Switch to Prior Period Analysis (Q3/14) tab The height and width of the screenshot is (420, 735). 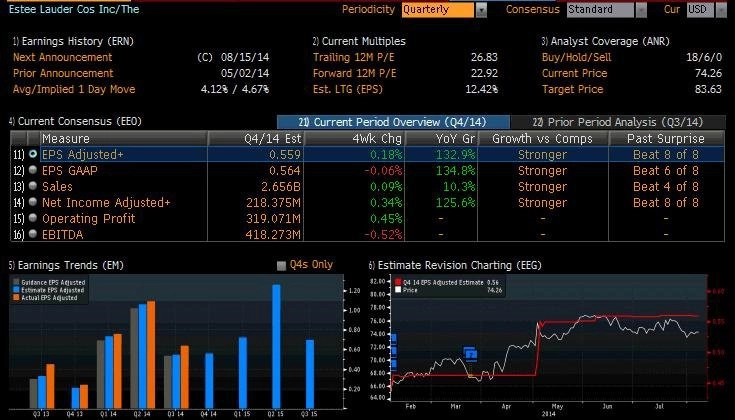click(618, 122)
